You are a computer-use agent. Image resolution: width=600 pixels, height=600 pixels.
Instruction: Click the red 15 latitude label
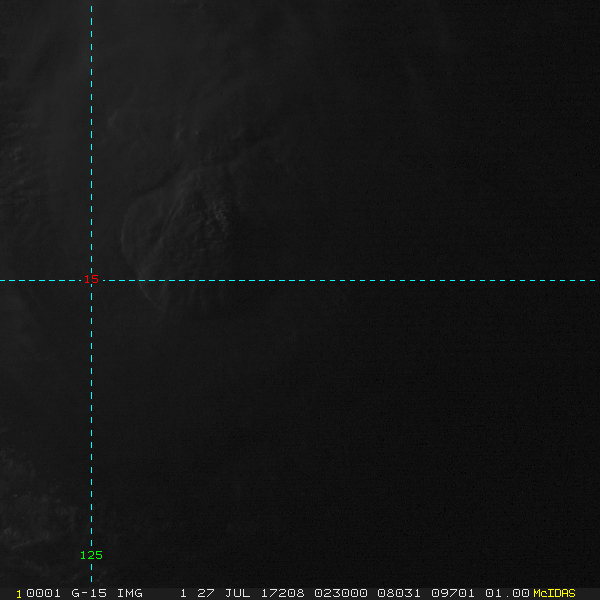91,280
